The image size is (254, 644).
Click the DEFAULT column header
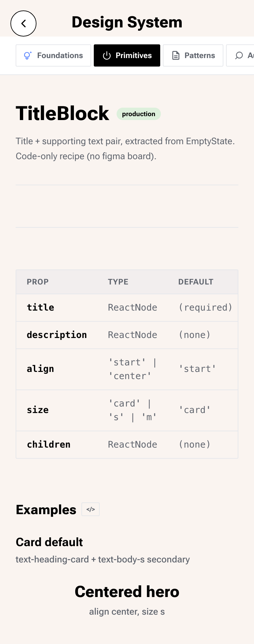(x=196, y=282)
